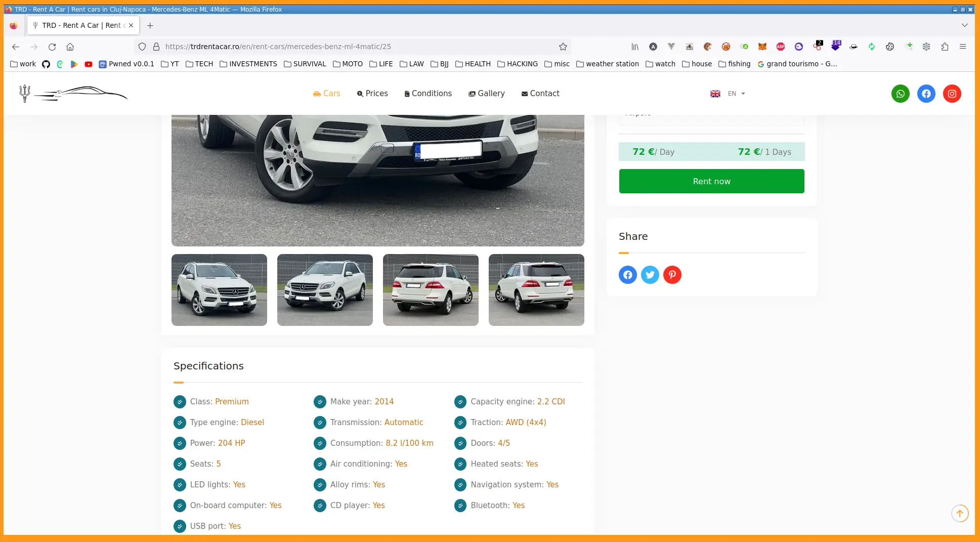This screenshot has height=542, width=980.
Task: Click the TRD trident logo
Action: (x=73, y=93)
